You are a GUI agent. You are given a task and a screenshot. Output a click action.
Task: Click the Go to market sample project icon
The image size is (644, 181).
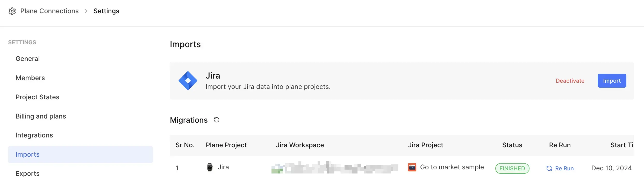pyautogui.click(x=412, y=167)
